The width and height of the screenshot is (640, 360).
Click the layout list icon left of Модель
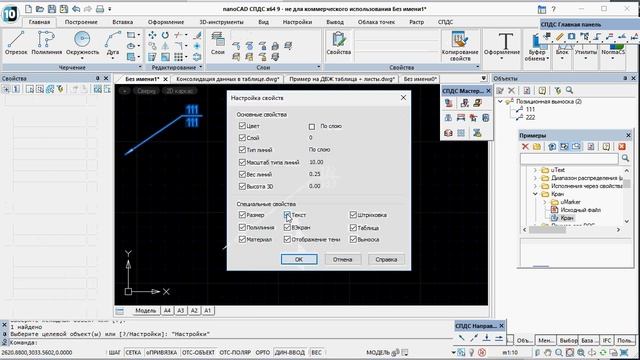(x=120, y=311)
